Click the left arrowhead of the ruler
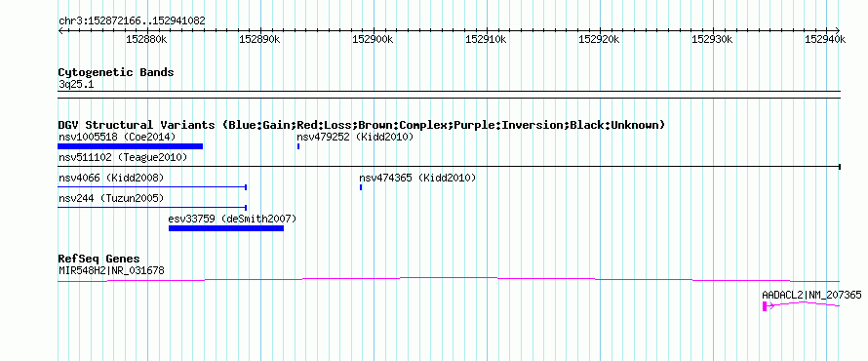Screen dimensions: 868x361 pos(60,30)
